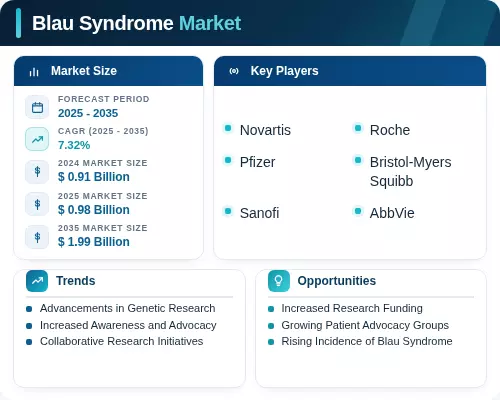Click the CAGR value 7.32%
Image resolution: width=500 pixels, height=400 pixels.
74,145
